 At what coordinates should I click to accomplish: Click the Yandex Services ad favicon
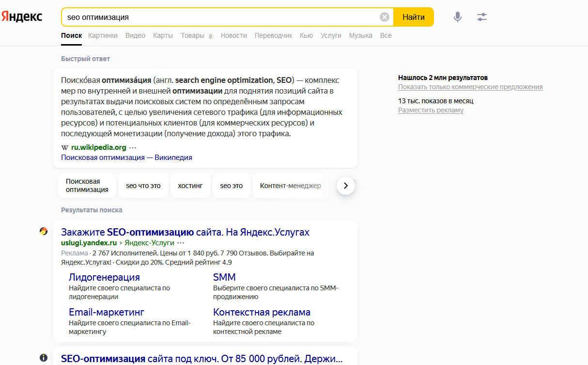coord(44,232)
